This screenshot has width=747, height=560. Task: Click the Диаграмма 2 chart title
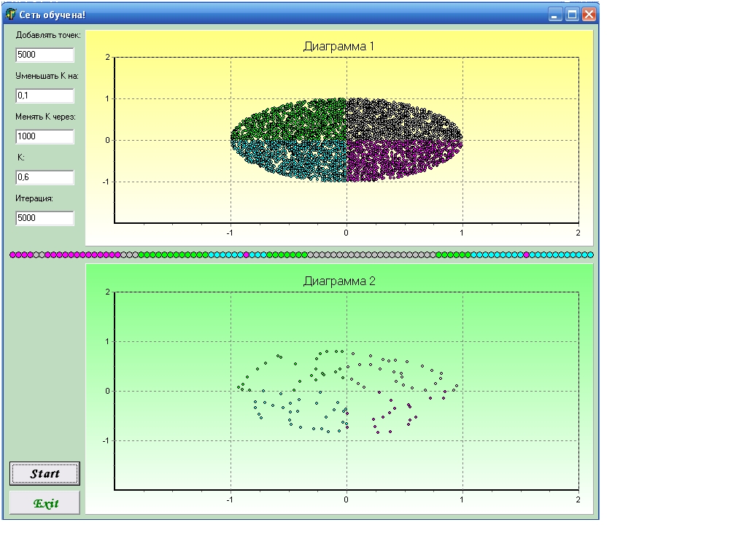click(x=338, y=281)
